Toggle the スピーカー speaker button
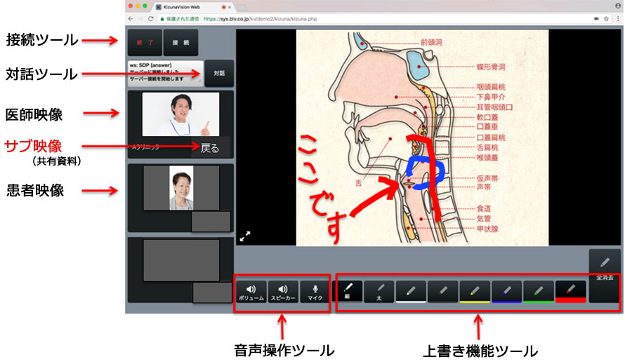The image size is (625, 364). click(x=283, y=292)
